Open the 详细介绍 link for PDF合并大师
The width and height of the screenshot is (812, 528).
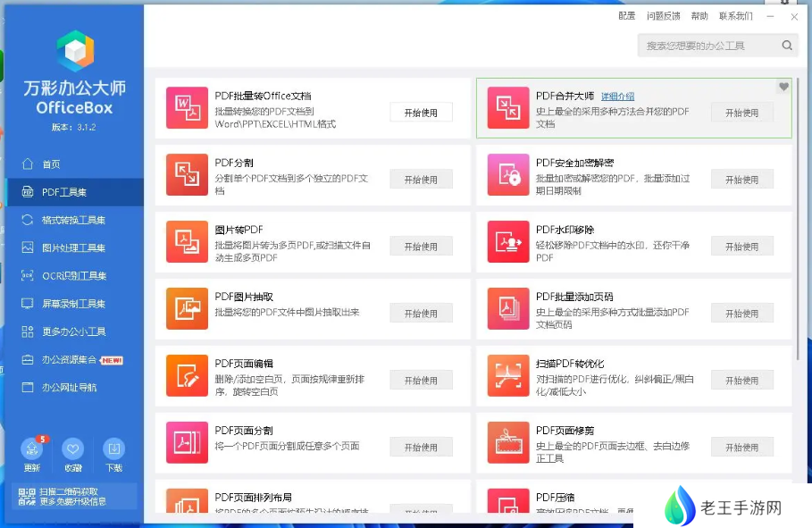coord(617,96)
